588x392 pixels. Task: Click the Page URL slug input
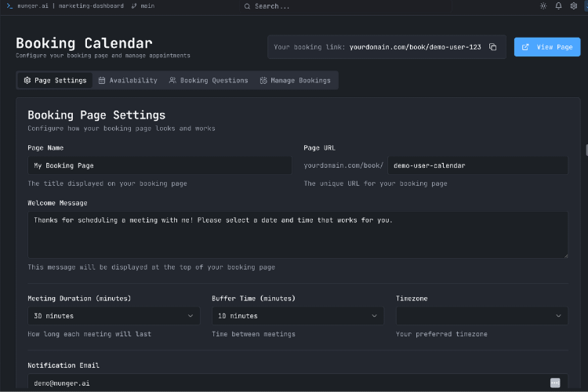click(477, 165)
